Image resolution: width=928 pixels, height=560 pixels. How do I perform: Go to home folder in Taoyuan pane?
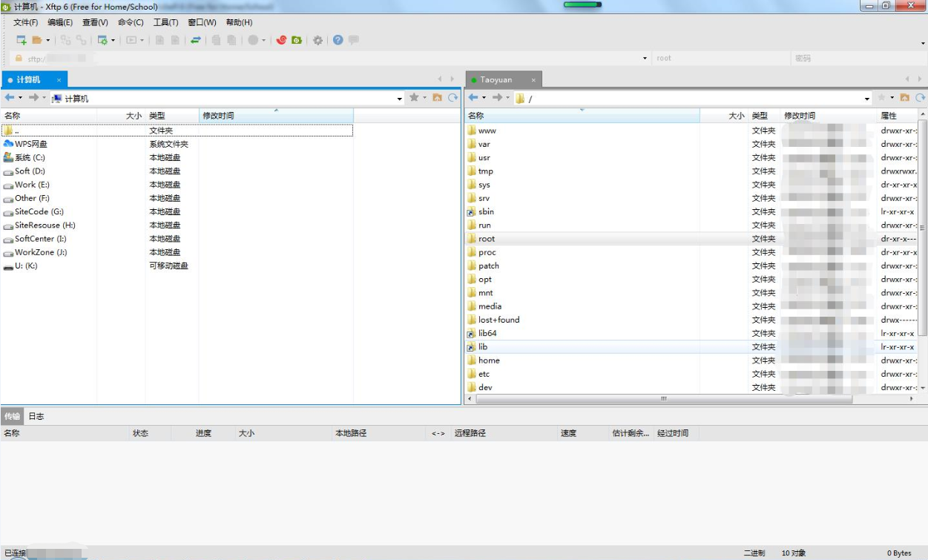point(905,98)
